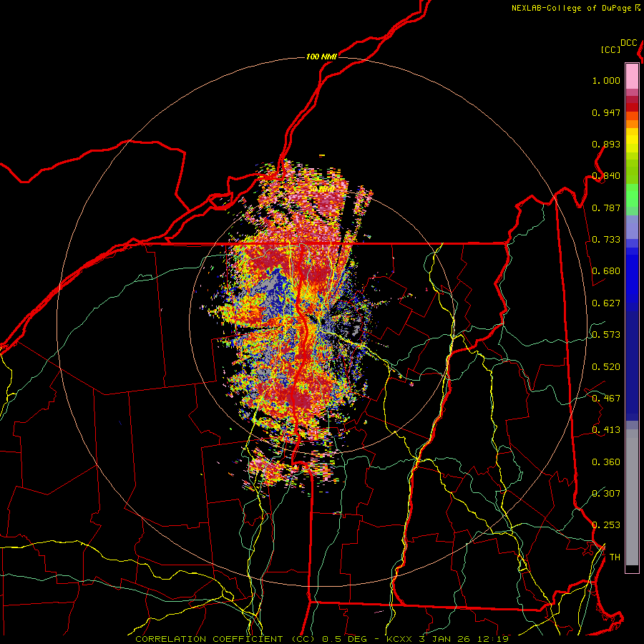This screenshot has height=644, width=644.
Task: Click the [CC] unit label
Action: (x=611, y=49)
